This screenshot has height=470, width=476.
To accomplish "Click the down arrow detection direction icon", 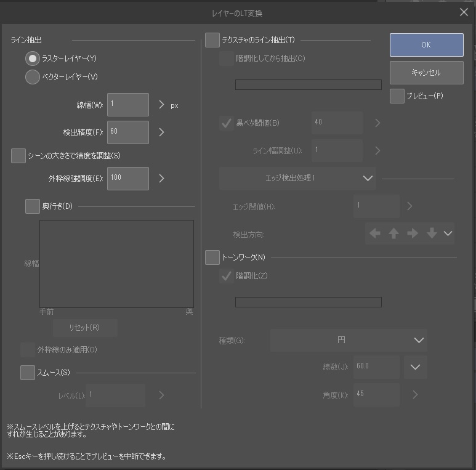I will coord(432,233).
